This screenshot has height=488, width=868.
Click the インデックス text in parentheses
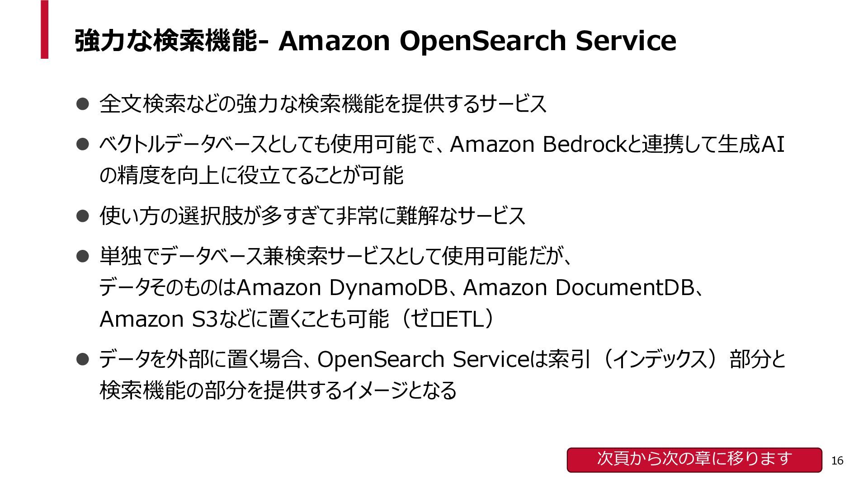(660, 360)
